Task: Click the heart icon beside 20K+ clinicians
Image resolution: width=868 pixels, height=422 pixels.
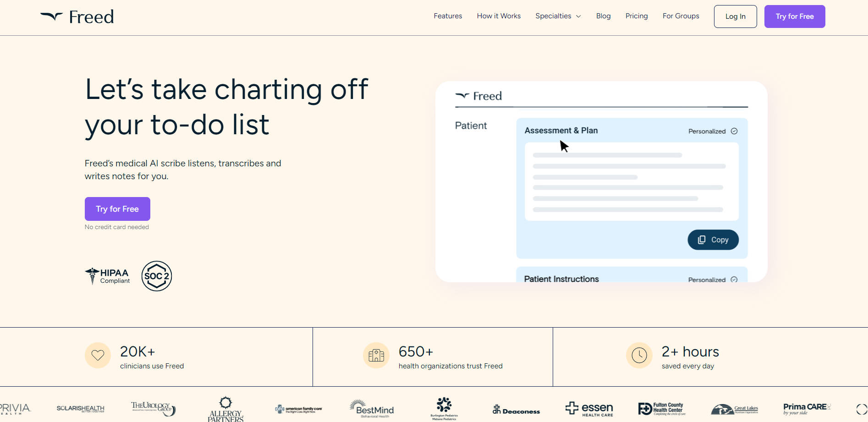Action: point(98,356)
